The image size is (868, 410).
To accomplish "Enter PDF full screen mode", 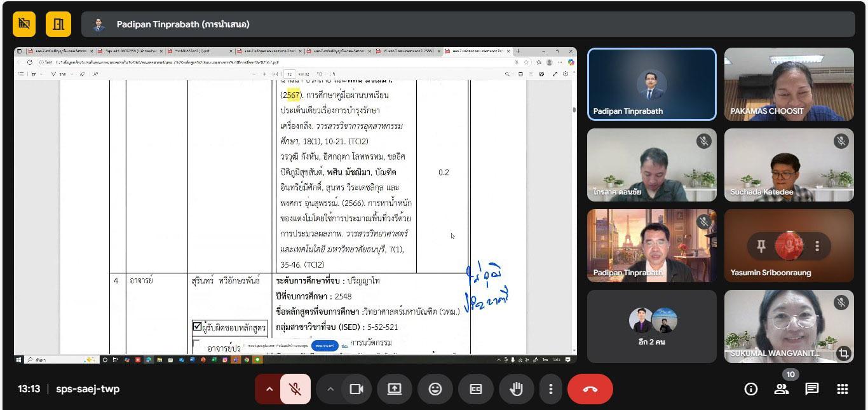I will (x=555, y=74).
